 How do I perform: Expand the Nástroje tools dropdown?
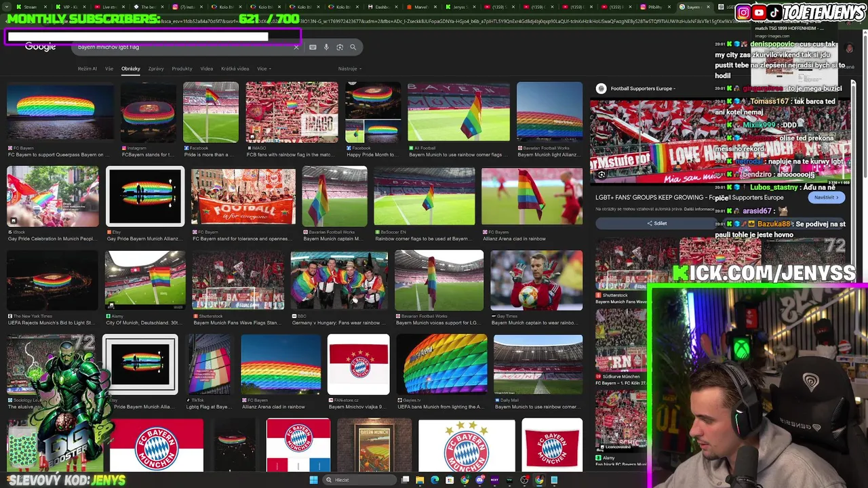[x=350, y=68]
